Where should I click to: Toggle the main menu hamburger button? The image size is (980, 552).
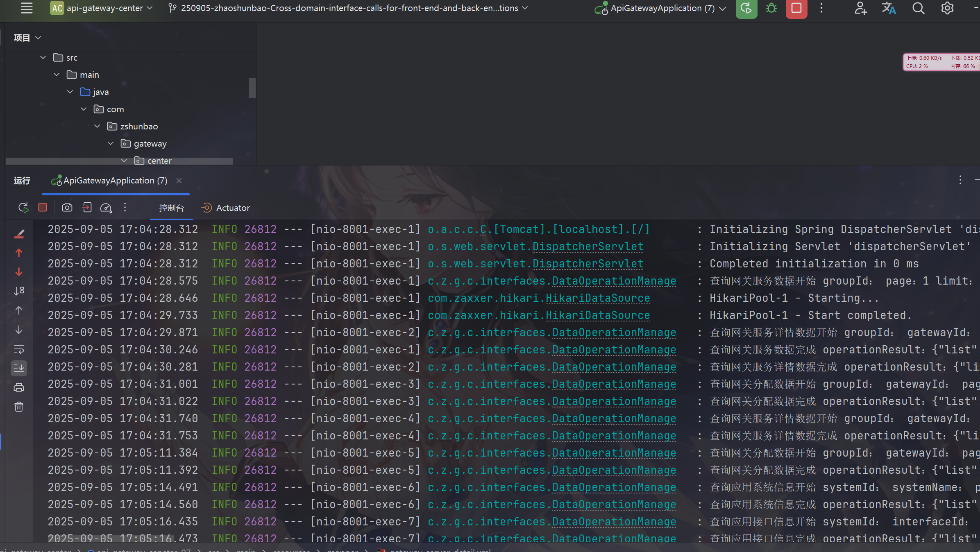click(27, 8)
